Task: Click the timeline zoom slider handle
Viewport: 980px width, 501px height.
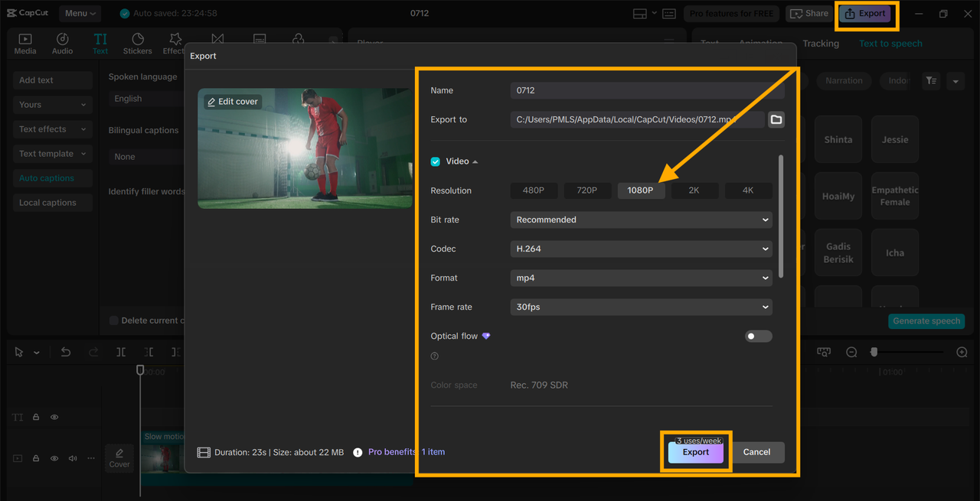Action: coord(874,352)
